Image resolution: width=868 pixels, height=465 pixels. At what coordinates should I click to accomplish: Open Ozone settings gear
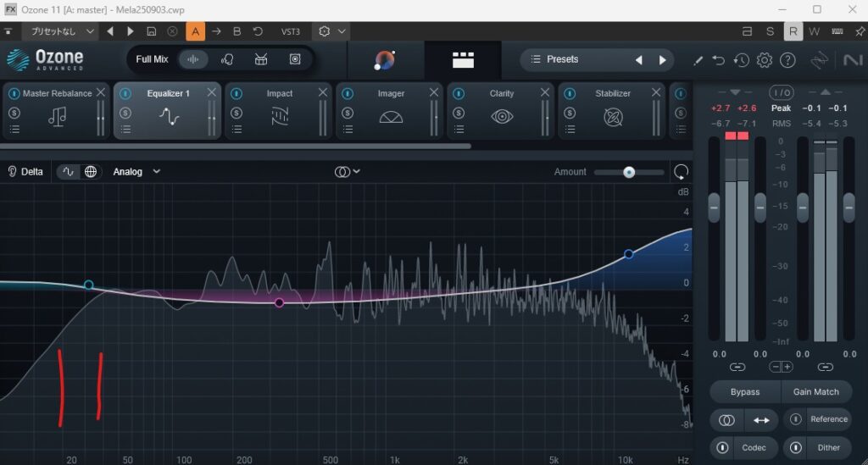[765, 60]
